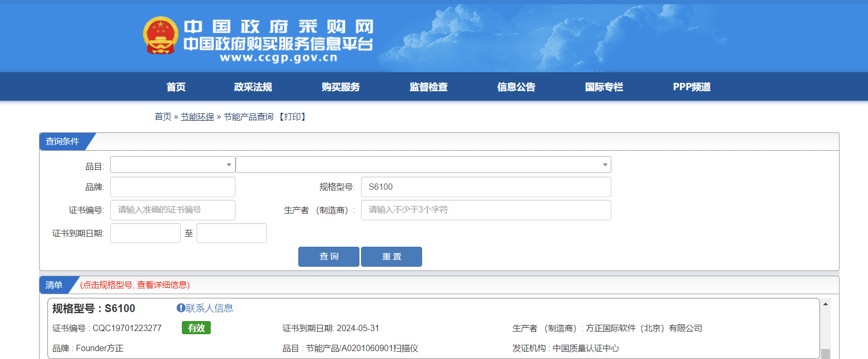Click the 【打印】 print link
The image size is (868, 359).
292,117
